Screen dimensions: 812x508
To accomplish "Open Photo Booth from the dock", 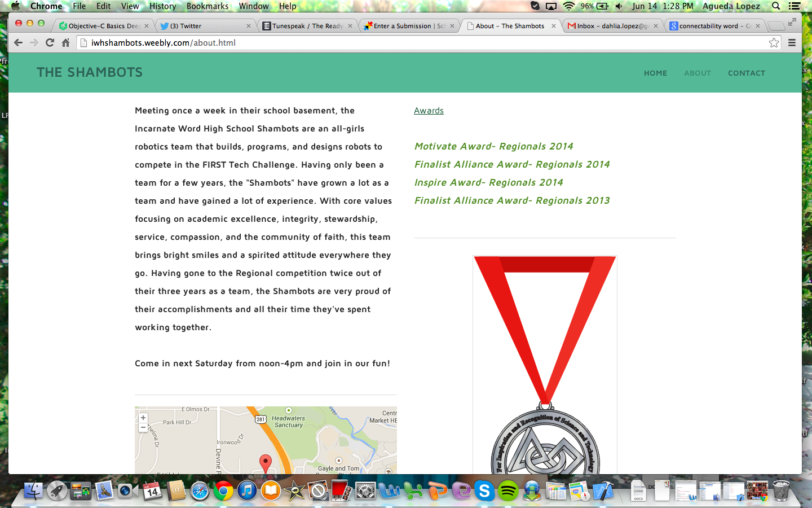I will 342,491.
